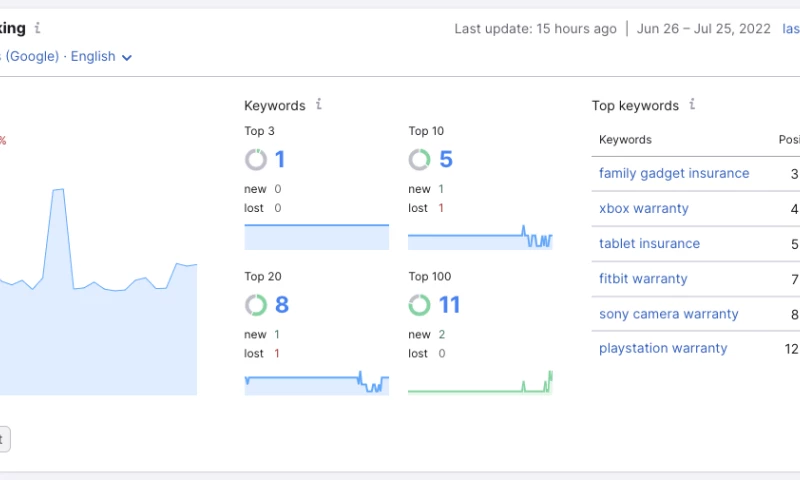Click the Top 20 donut chart icon

click(x=256, y=305)
